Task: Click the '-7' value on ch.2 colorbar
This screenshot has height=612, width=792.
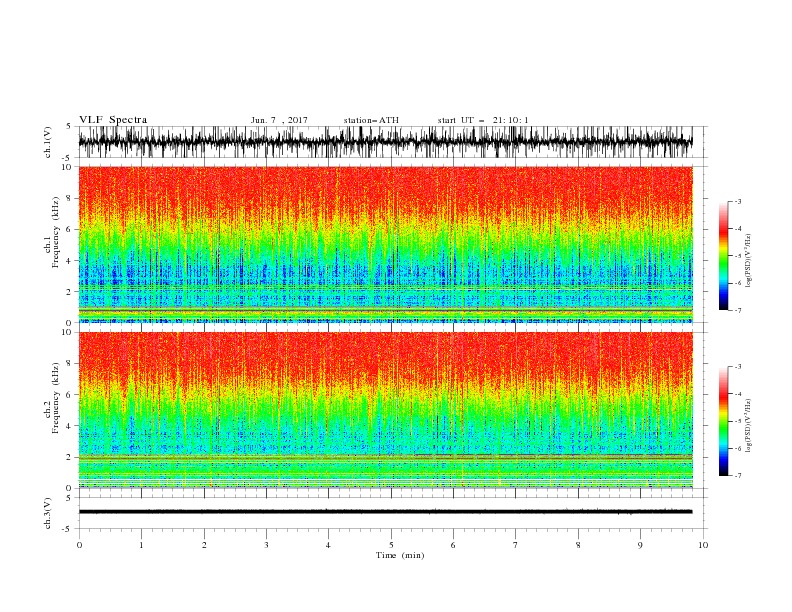Action: tap(737, 476)
